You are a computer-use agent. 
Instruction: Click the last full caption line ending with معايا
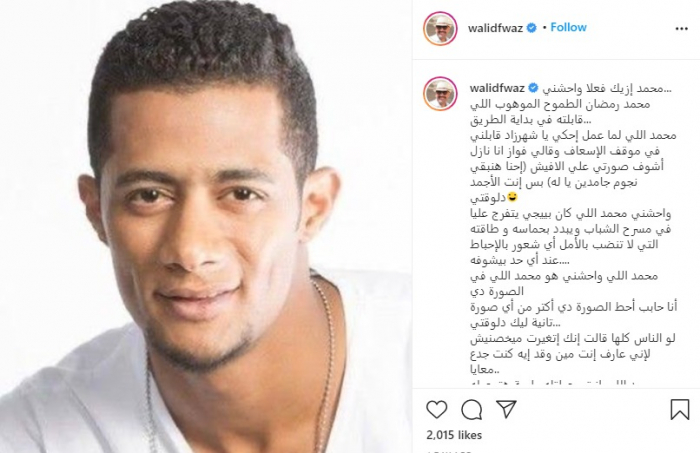pyautogui.click(x=484, y=370)
